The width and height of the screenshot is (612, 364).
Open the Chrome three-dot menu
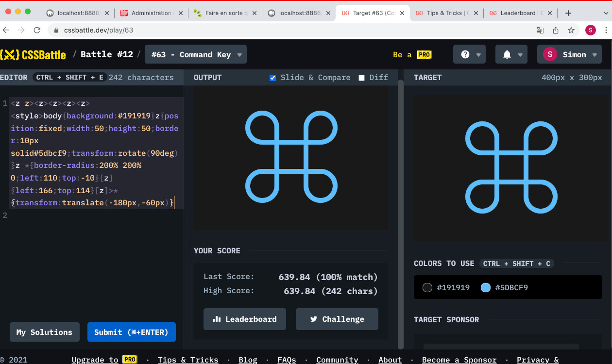tap(606, 30)
